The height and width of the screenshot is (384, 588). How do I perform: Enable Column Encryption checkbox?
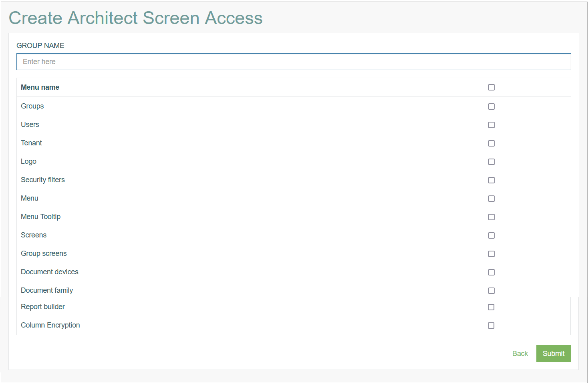pos(491,326)
